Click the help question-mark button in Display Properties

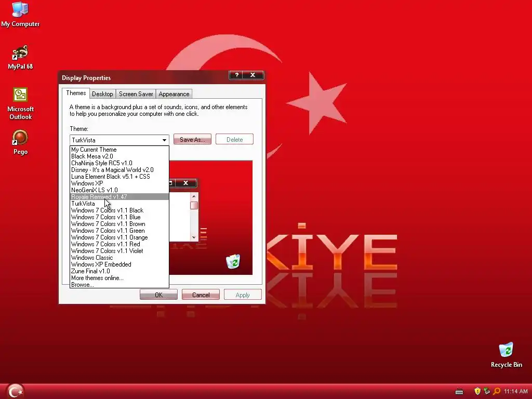pyautogui.click(x=237, y=75)
